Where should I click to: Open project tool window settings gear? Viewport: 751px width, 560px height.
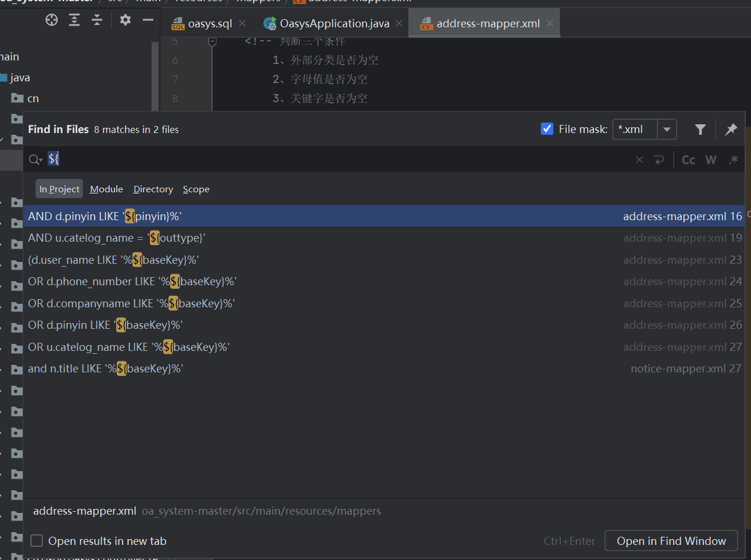[125, 20]
